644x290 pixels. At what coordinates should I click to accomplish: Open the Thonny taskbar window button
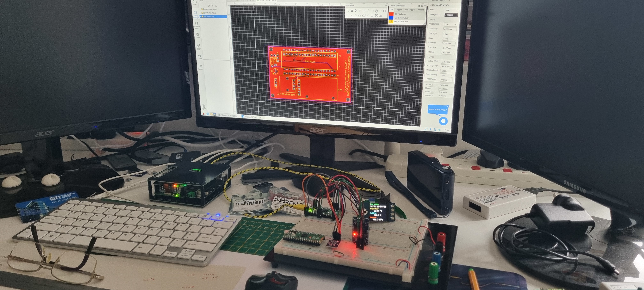tap(229, 115)
